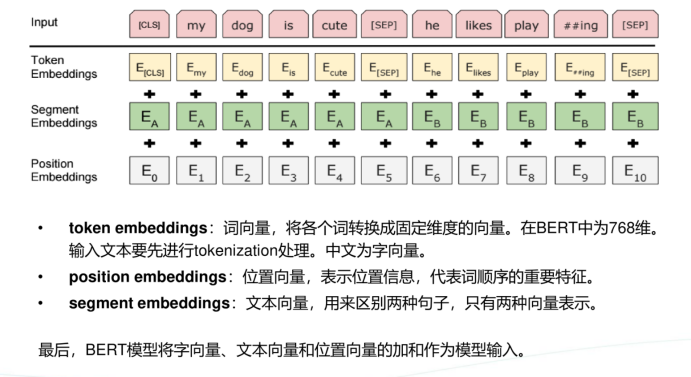Click the 'Segment Embeddings' row label
Viewport: 691px width, 377px height.
64,116
